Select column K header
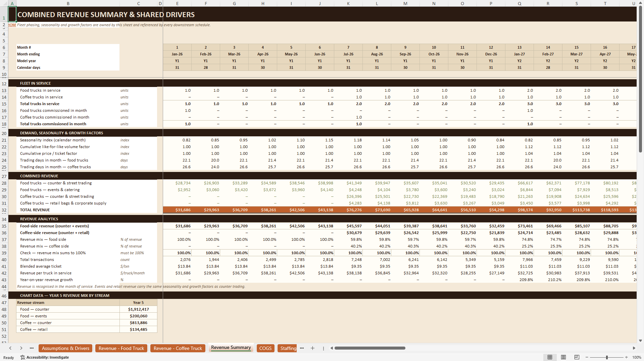 348,3
